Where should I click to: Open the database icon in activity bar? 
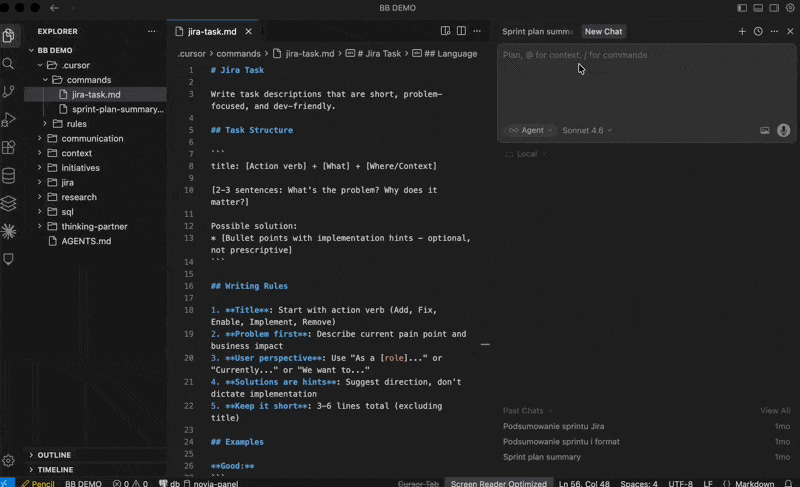click(9, 176)
